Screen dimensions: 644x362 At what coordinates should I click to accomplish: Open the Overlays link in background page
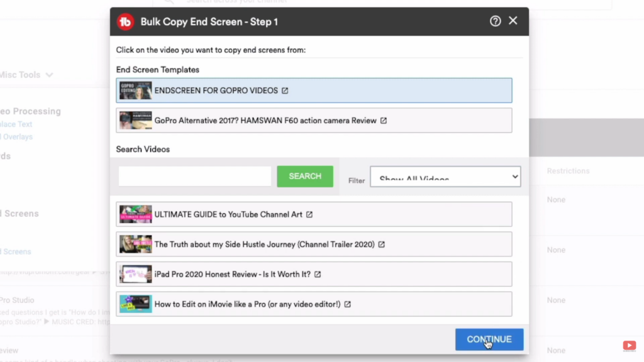pos(16,136)
